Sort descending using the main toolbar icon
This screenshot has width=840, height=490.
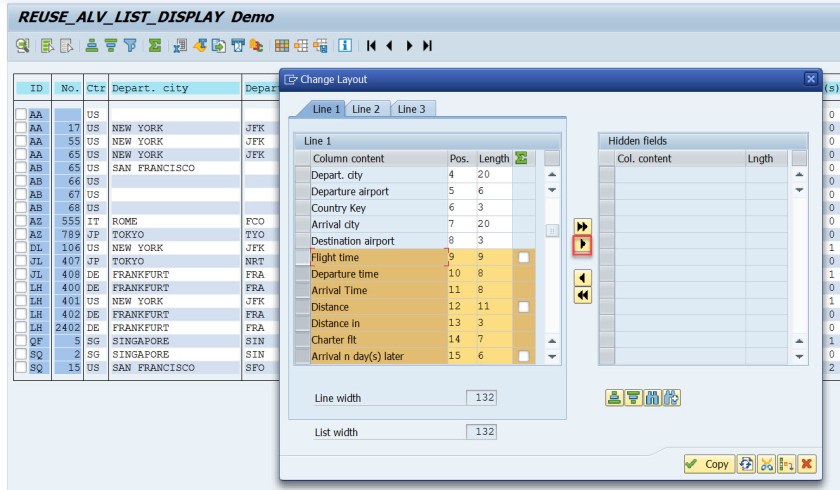[111, 46]
